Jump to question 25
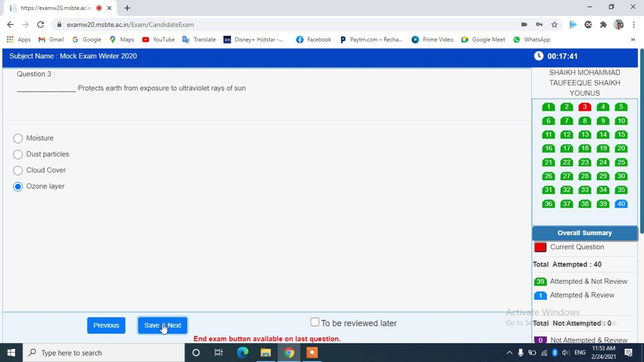The width and height of the screenshot is (644, 362). tap(621, 162)
